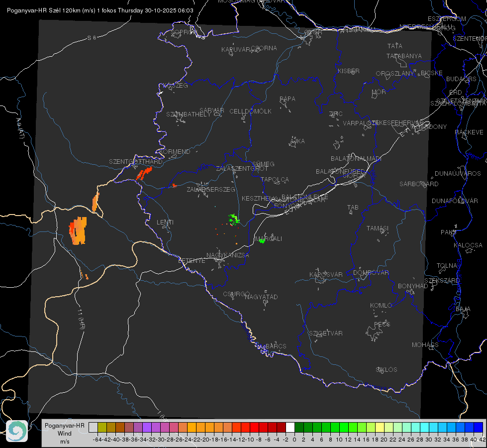The image size is (487, 448).
Task: Click the SÁRVÁR city label
Action: (212, 110)
